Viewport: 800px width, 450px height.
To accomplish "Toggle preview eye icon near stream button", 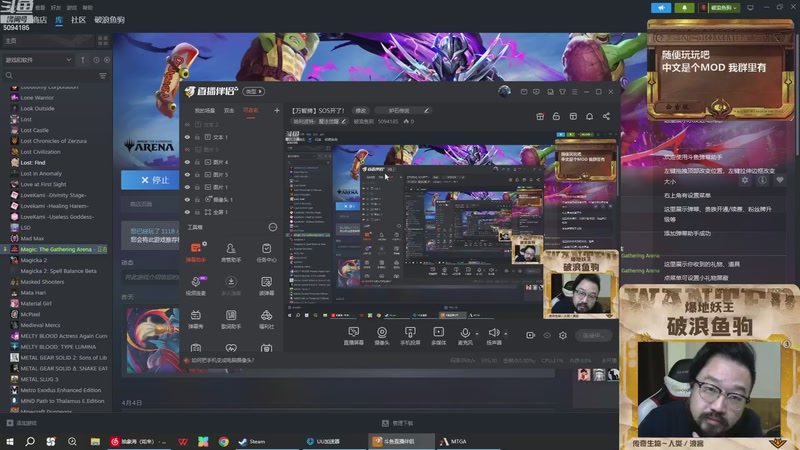I will tap(547, 335).
